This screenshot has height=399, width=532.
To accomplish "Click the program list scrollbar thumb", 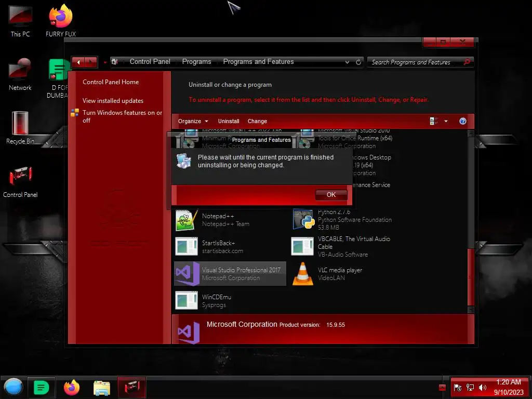I will tap(471, 277).
